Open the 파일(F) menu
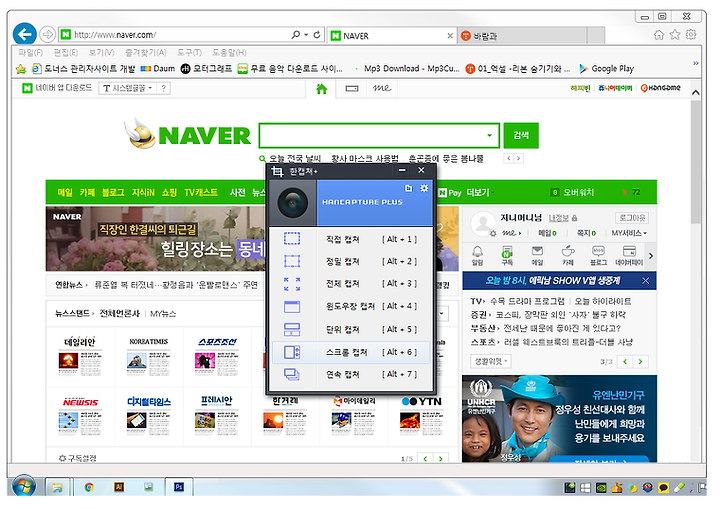Screen dimensions: 720x509 31,52
